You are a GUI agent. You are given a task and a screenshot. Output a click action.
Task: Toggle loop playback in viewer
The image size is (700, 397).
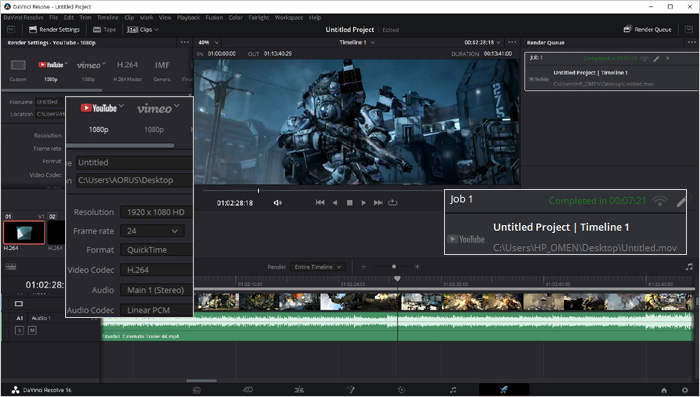coord(392,203)
